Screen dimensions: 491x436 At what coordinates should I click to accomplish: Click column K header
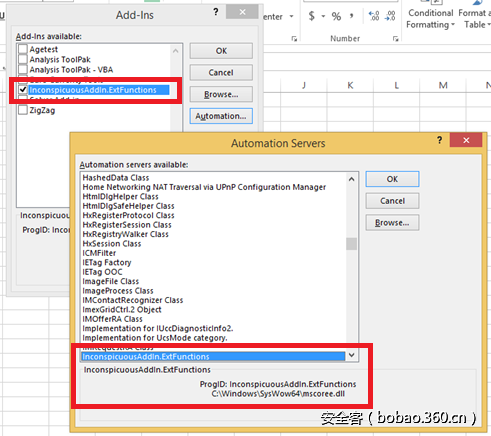(x=350, y=85)
